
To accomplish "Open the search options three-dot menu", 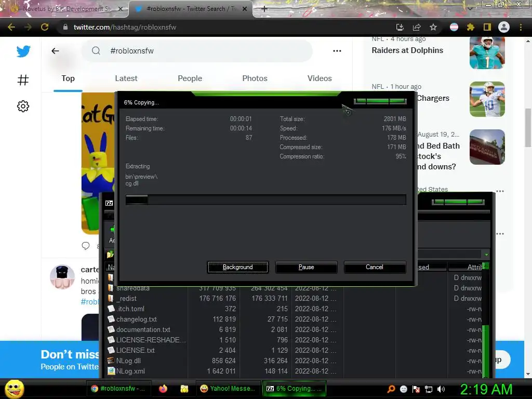I will tap(337, 51).
